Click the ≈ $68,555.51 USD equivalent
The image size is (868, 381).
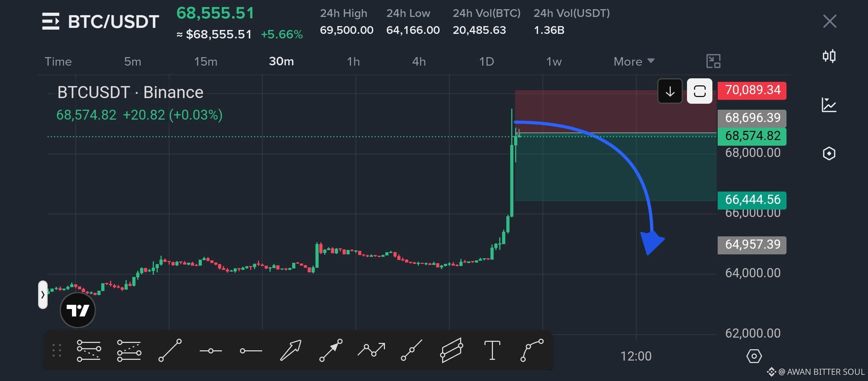(x=214, y=34)
